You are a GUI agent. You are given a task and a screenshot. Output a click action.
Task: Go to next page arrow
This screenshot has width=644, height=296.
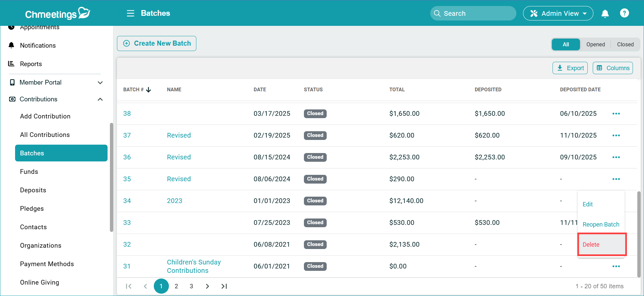[x=207, y=286]
